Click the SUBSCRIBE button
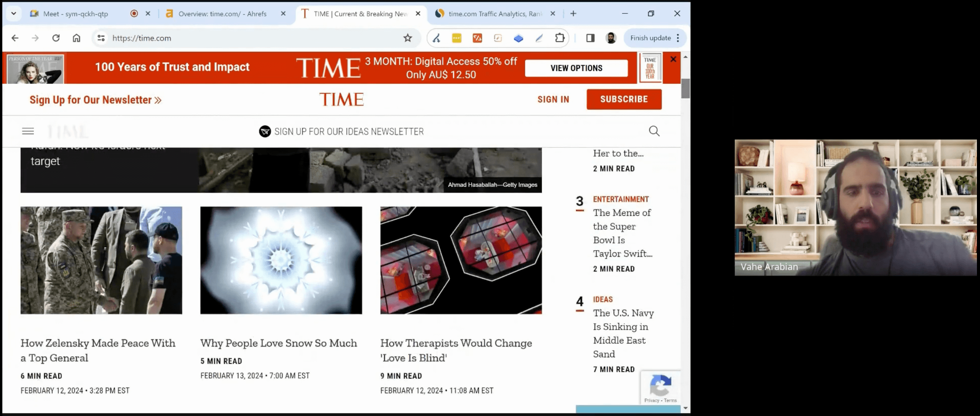 tap(624, 99)
